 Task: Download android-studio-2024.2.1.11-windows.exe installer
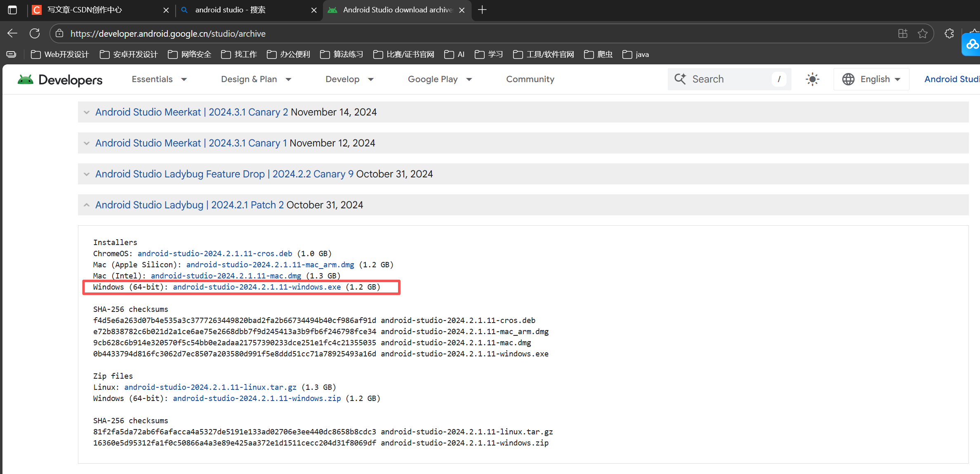click(257, 287)
